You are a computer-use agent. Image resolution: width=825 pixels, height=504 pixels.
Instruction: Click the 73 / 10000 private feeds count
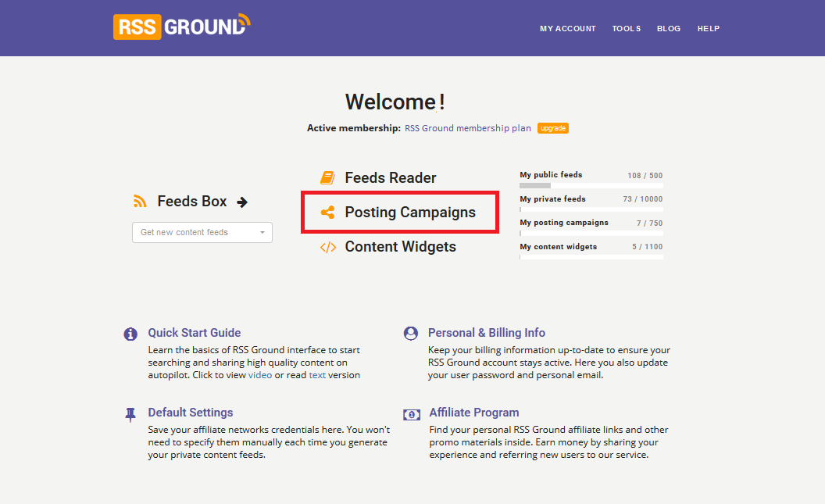[642, 198]
